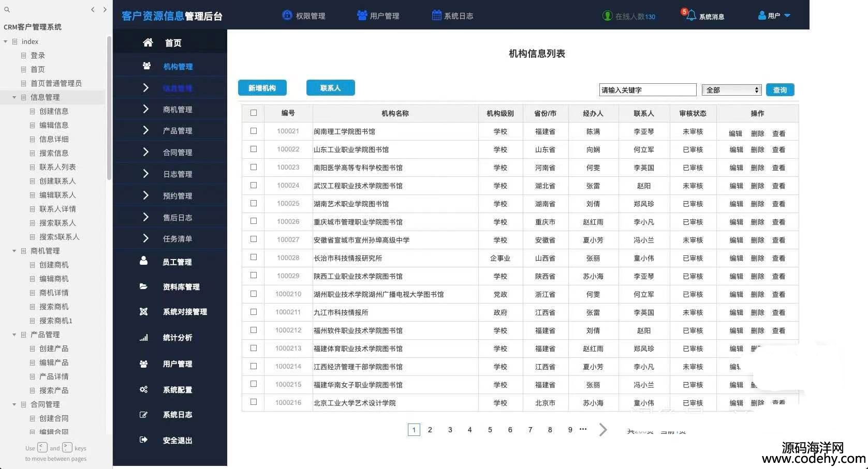Click the 安全退出 sign-out icon
This screenshot has width=868, height=469.
click(x=143, y=440)
